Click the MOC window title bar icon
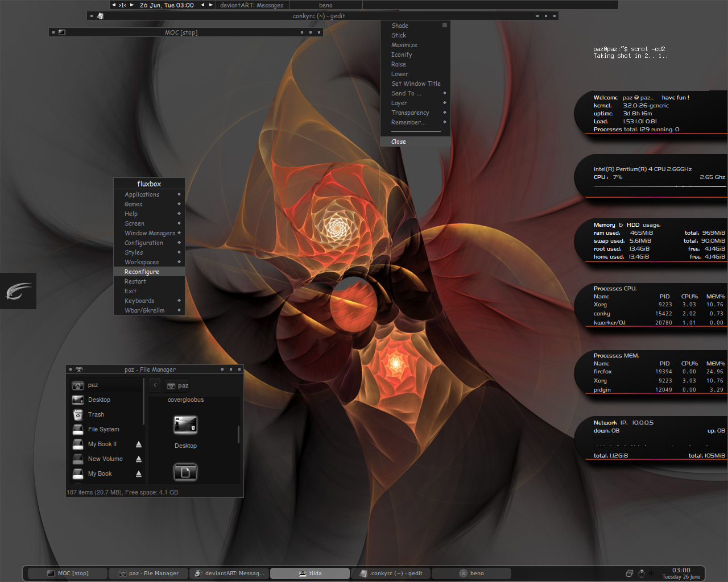The width and height of the screenshot is (728, 582). 62,32
